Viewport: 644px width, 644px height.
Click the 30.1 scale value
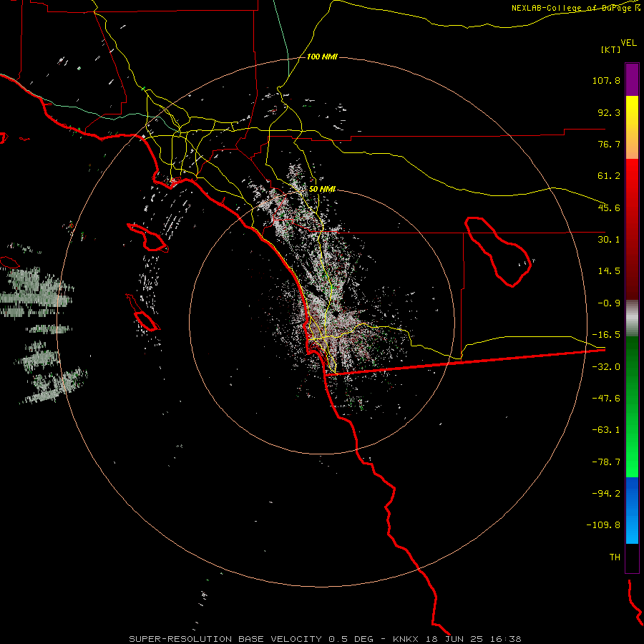click(x=609, y=240)
